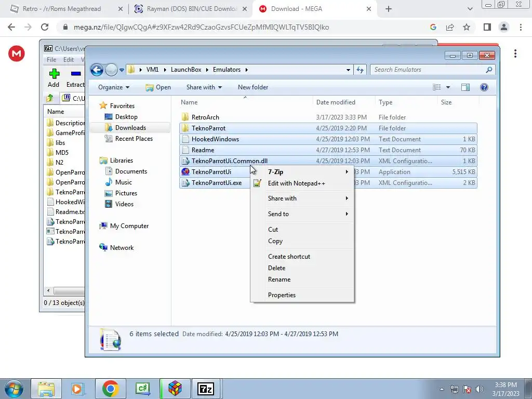Bookmark this page with star icon
Screen dimensions: 532x399
(x=467, y=27)
